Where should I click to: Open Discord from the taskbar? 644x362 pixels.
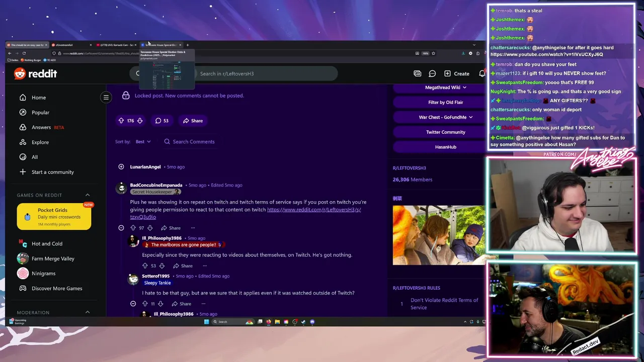[312, 322]
